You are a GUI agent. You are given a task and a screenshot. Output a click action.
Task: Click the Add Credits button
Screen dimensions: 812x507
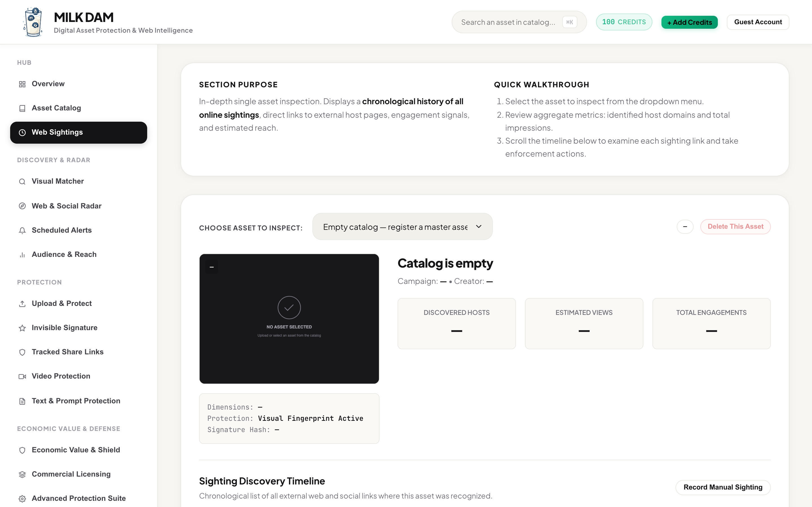689,22
